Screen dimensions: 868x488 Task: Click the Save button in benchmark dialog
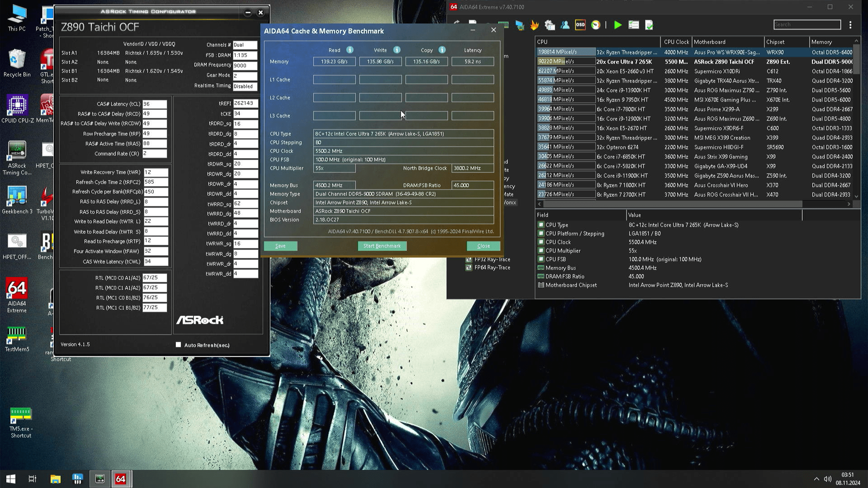[x=280, y=246]
